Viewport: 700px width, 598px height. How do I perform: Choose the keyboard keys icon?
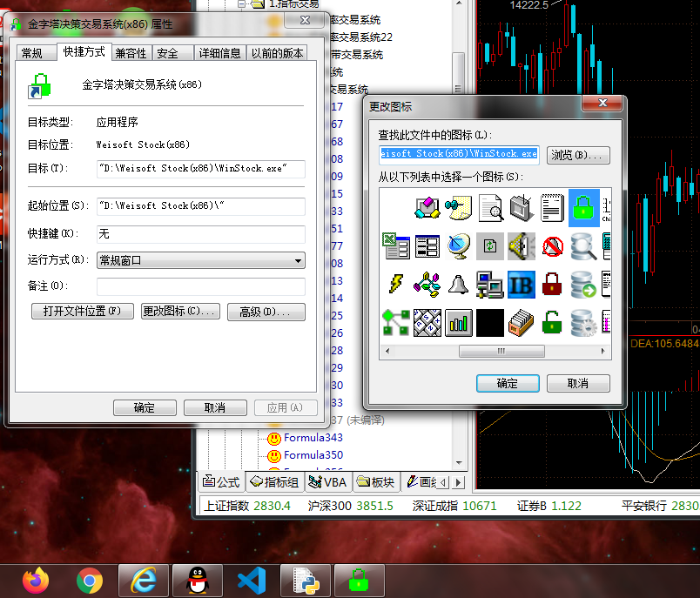coord(427,323)
